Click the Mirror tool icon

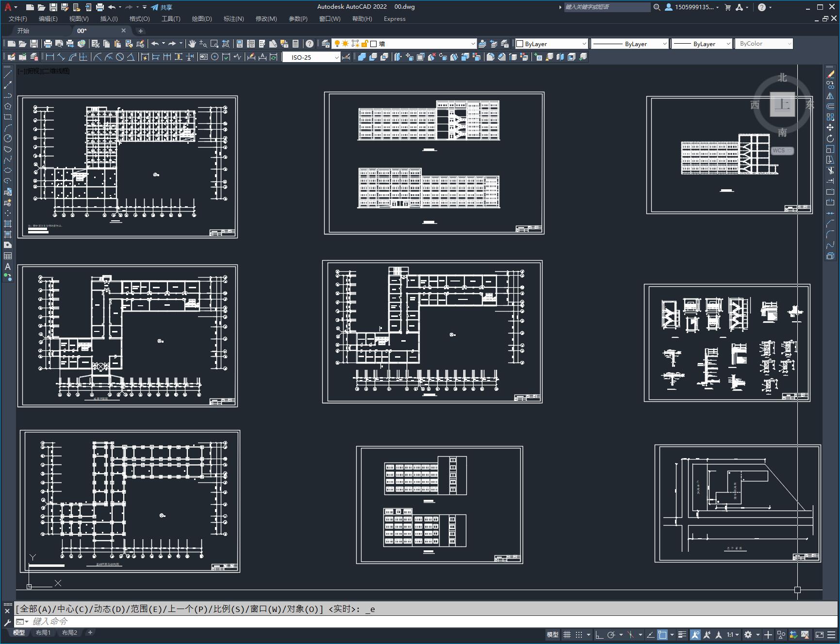point(830,96)
